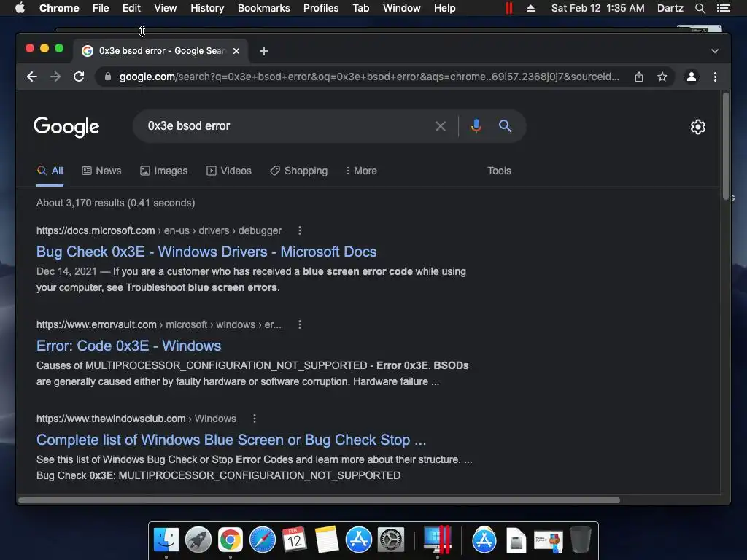The height and width of the screenshot is (560, 747).
Task: Go back to the previous page
Action: tap(32, 77)
